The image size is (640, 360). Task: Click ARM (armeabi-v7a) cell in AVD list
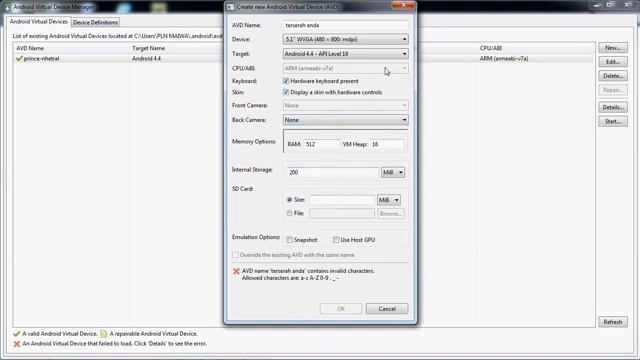[504, 59]
